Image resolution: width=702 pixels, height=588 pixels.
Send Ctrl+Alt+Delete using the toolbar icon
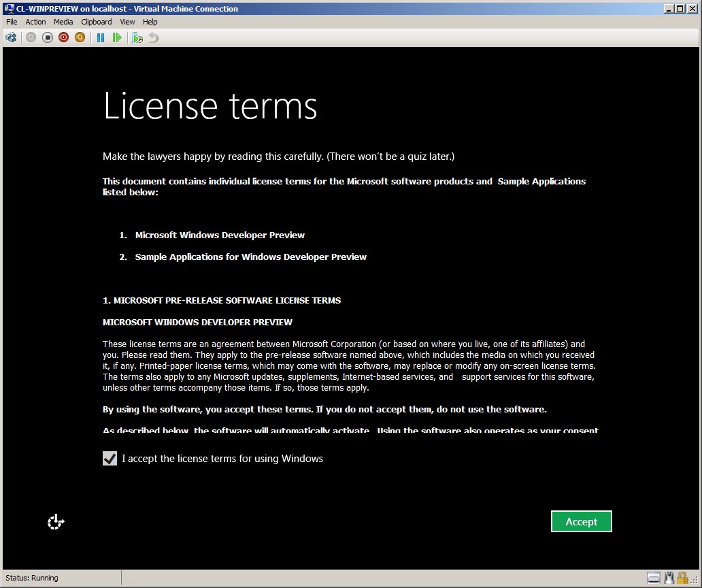(11, 37)
